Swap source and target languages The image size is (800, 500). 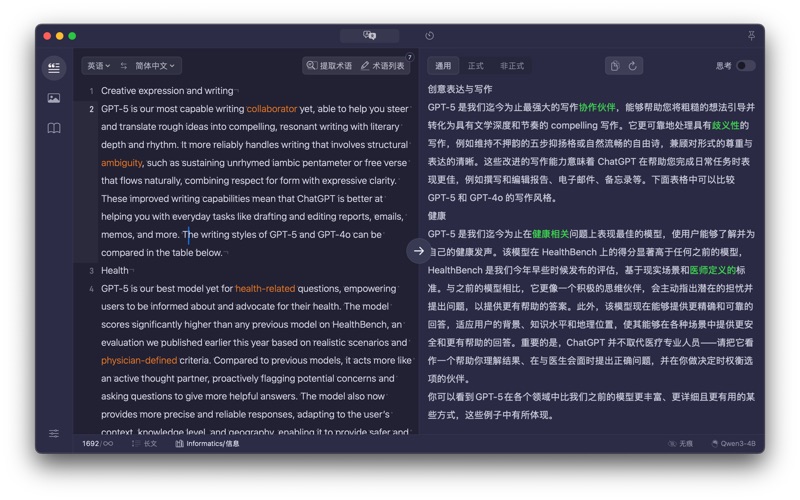(x=124, y=66)
